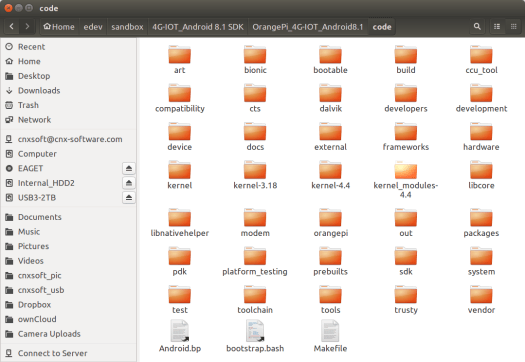This screenshot has width=525, height=362.
Task: Eject the EAGET drive
Action: [129, 168]
